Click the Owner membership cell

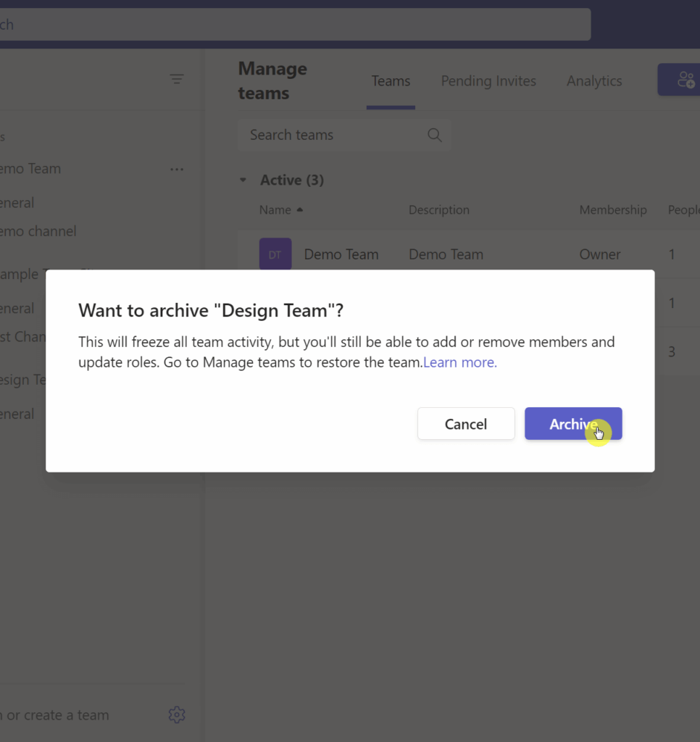[600, 254]
